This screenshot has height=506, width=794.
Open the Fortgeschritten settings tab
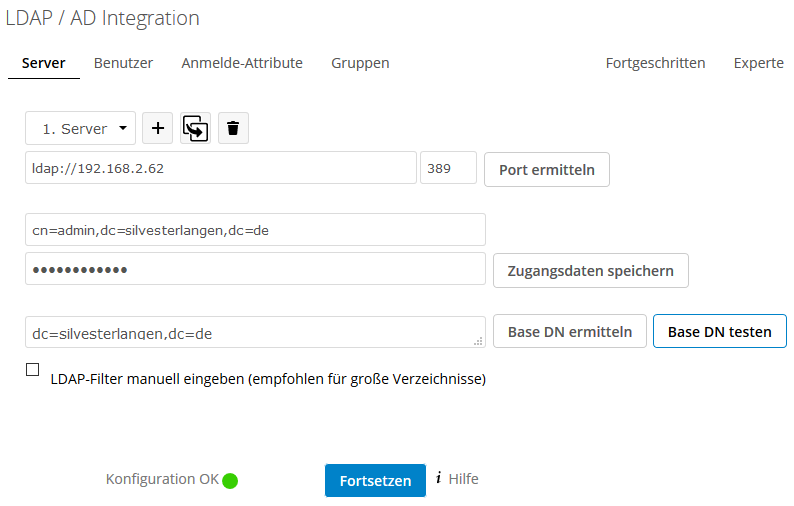655,63
